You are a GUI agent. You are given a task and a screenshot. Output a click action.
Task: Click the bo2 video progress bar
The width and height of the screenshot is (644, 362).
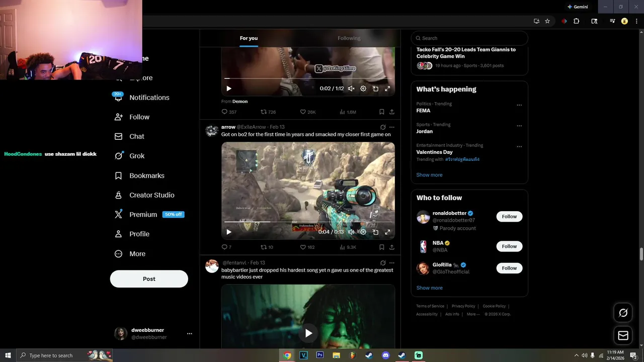[308, 222]
